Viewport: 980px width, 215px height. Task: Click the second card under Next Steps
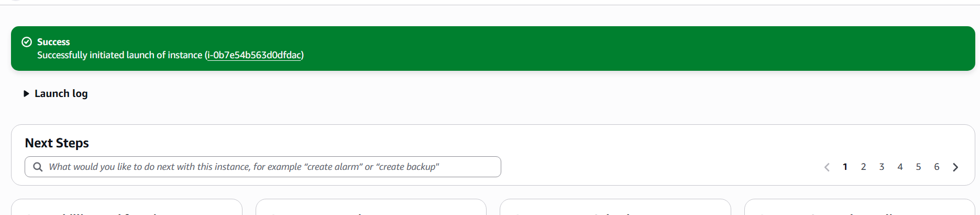pos(371,208)
